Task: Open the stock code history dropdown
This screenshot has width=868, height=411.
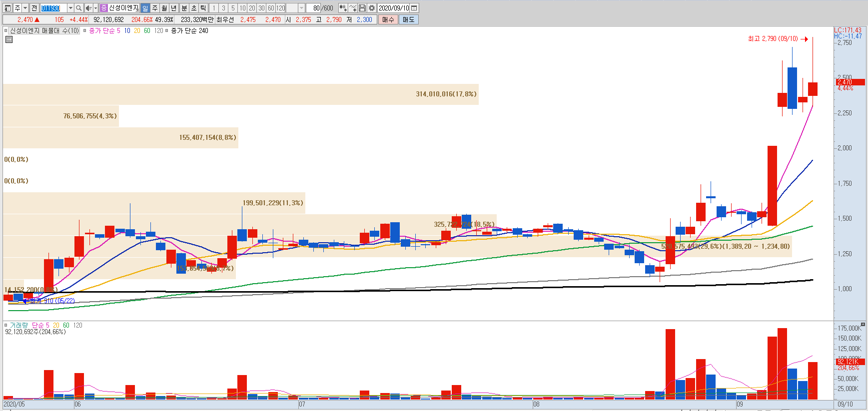Action: [x=70, y=8]
